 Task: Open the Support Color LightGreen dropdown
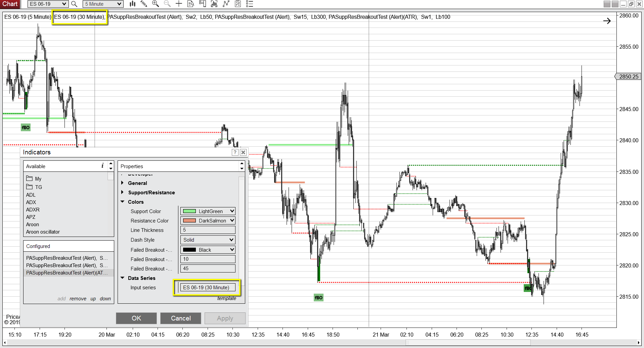pos(208,211)
